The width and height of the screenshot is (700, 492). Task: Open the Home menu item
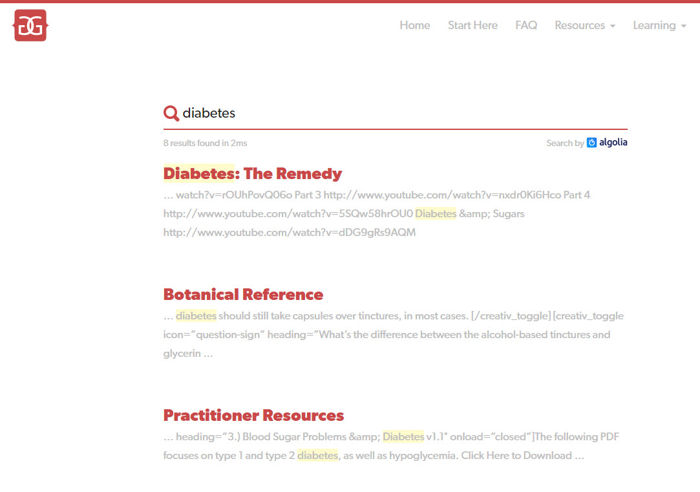click(415, 25)
